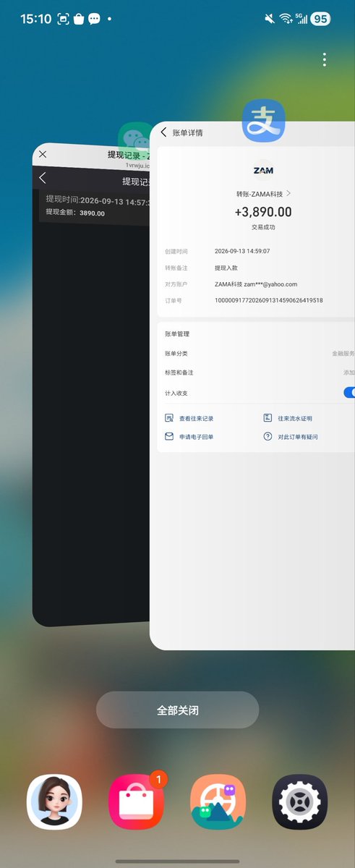Tap the order number 1000009177...
This screenshot has height=868, width=355.
(269, 300)
